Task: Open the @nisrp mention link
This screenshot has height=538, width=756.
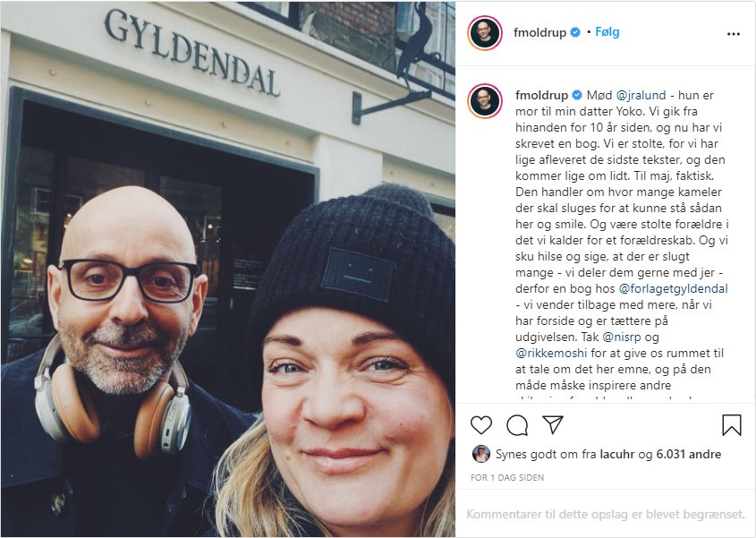Action: click(x=622, y=337)
